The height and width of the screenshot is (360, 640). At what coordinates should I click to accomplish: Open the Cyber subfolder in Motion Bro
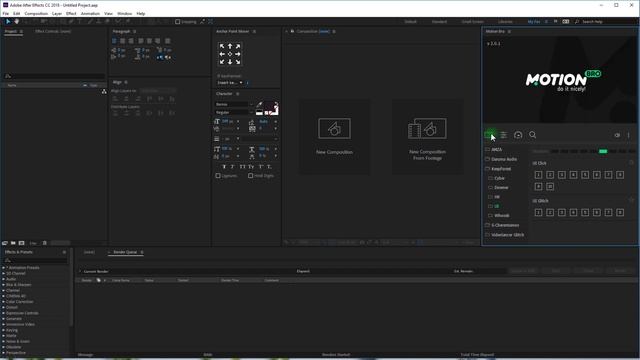(499, 178)
